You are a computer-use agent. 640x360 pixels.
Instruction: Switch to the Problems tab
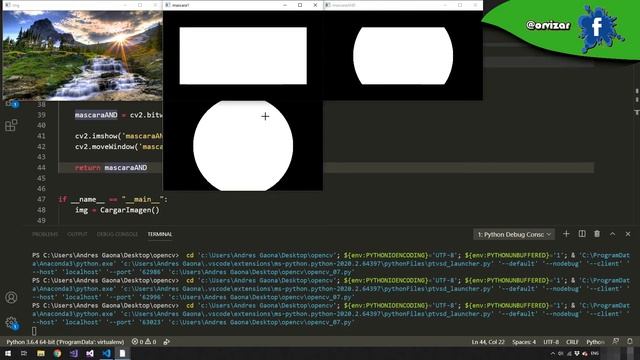pyautogui.click(x=45, y=234)
